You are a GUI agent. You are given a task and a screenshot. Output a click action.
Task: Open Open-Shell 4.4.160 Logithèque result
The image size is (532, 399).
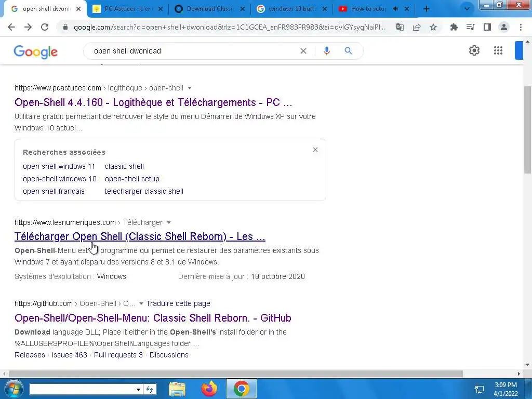(153, 102)
